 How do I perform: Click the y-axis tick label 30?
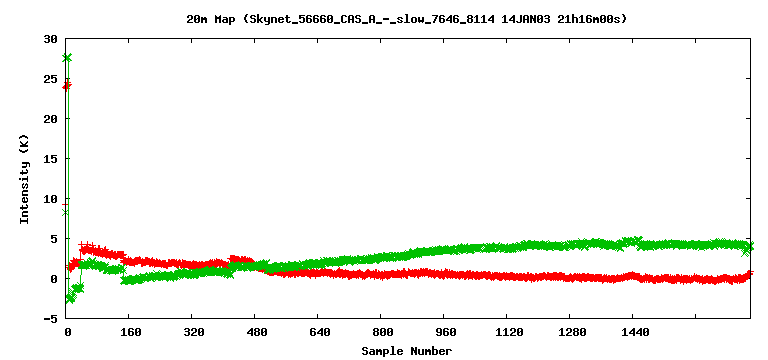51,39
